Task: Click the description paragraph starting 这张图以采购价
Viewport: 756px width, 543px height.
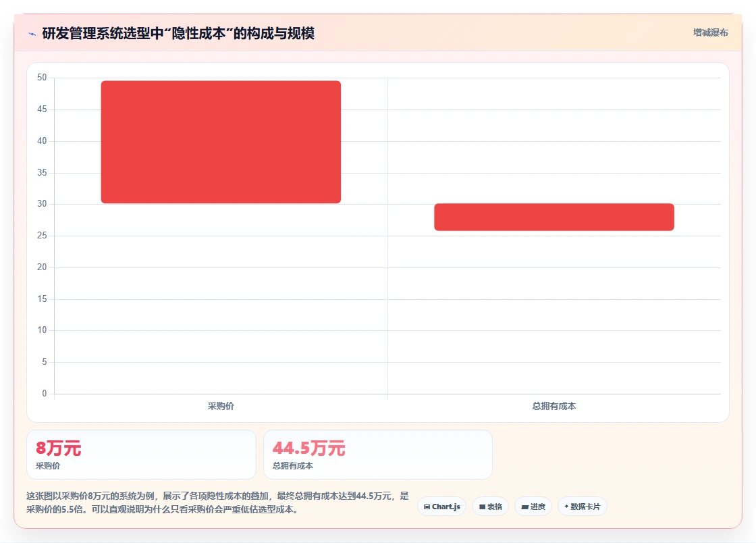Action: (217, 502)
